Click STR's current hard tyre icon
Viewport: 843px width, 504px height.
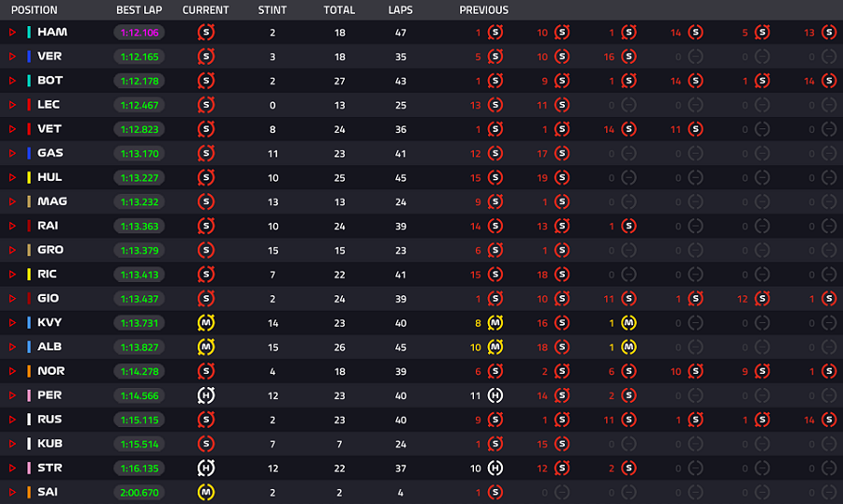click(206, 468)
